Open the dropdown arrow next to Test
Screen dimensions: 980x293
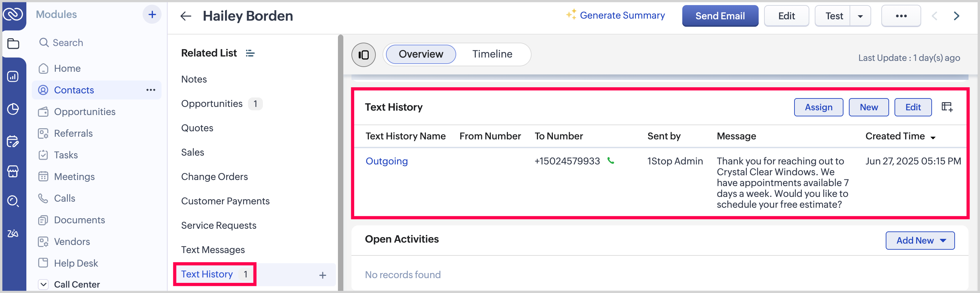860,16
